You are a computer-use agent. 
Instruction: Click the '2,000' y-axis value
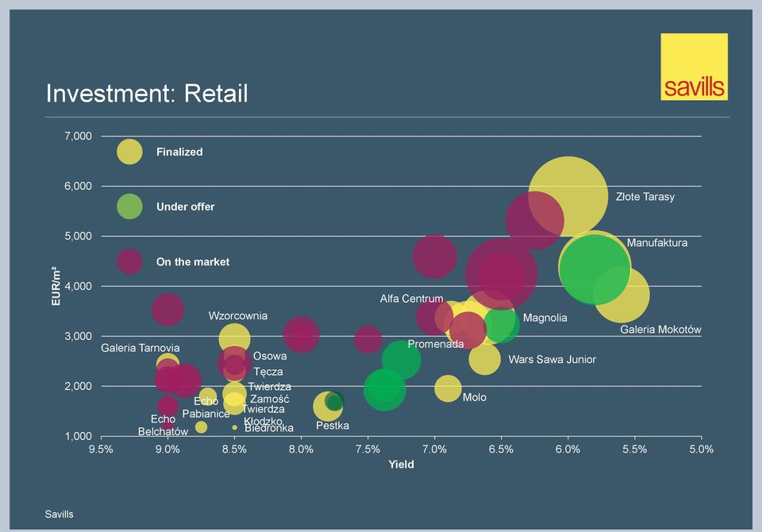[78, 386]
